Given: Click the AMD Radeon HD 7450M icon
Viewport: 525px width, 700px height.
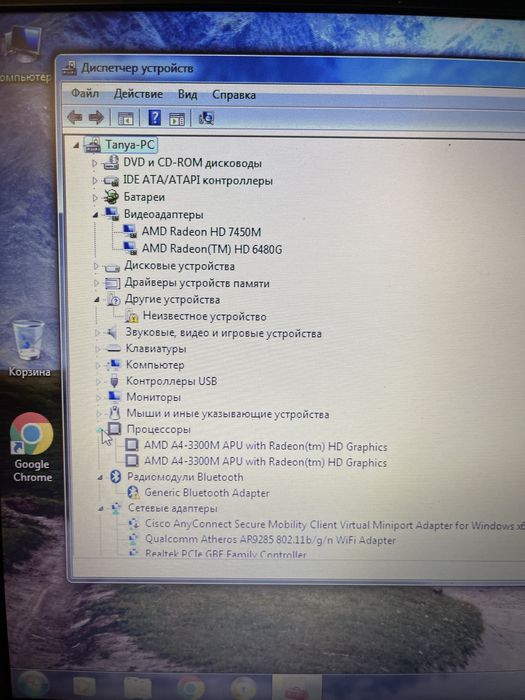Looking at the screenshot, I should [129, 231].
